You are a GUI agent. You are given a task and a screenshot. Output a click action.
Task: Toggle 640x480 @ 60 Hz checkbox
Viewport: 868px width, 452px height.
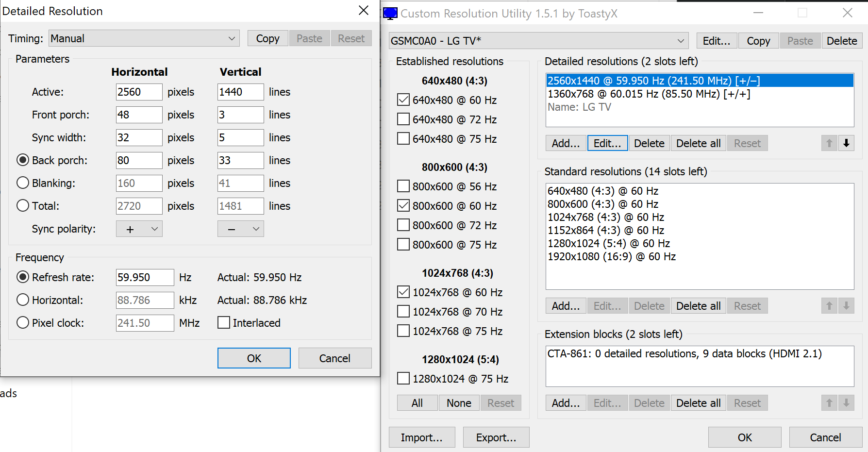tap(403, 100)
